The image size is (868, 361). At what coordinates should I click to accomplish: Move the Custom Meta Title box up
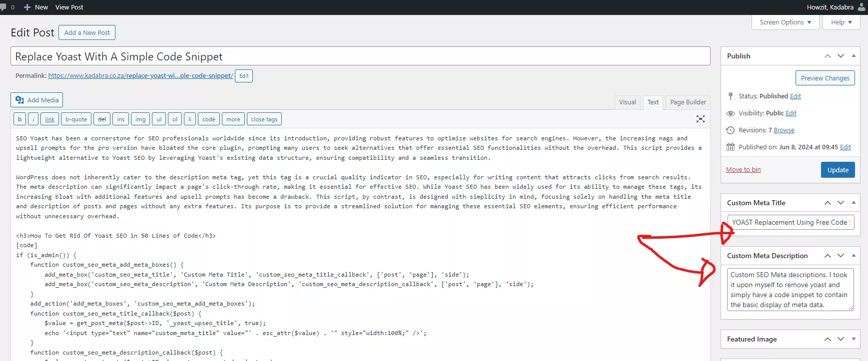click(828, 203)
